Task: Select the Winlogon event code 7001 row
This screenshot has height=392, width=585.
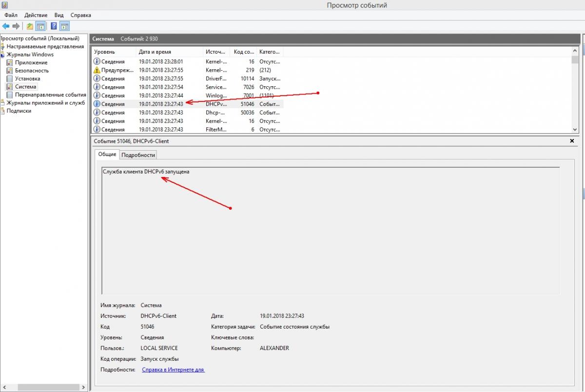Action: coord(161,96)
